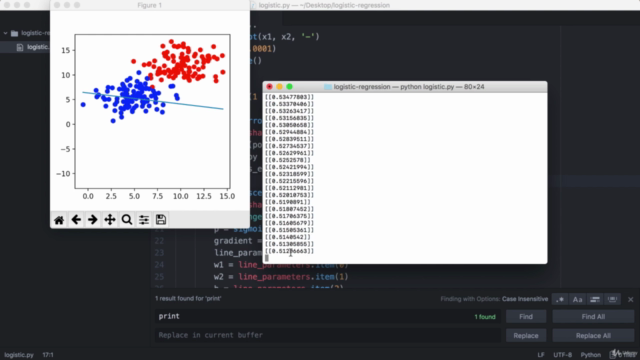640x360 pixels.
Task: Open the logistic-regression folder icon in sidebar
Action: [15, 33]
